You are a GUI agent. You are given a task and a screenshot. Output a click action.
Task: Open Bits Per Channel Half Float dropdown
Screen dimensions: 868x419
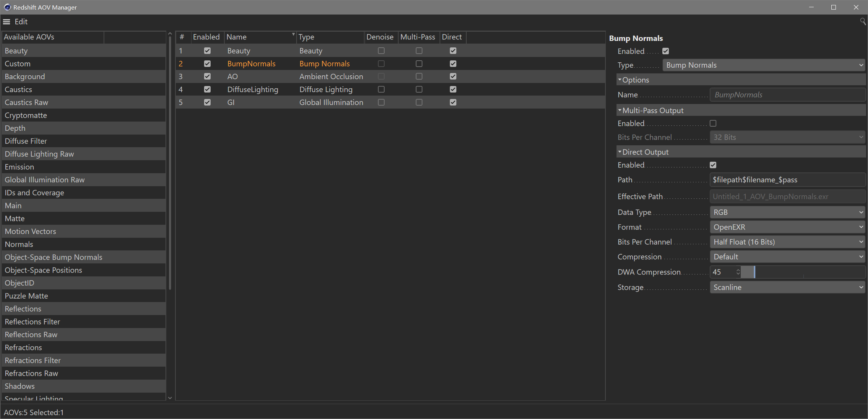pos(787,242)
